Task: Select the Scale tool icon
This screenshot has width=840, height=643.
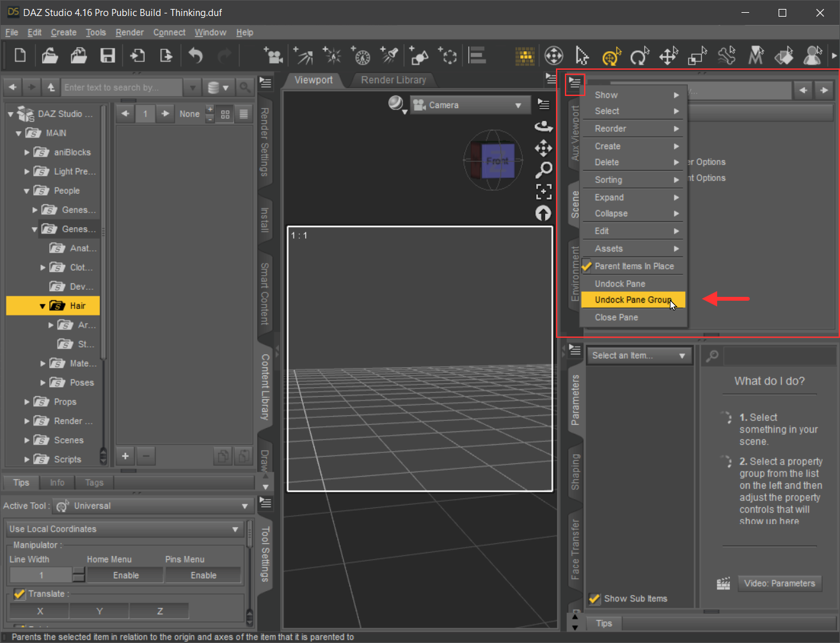Action: point(697,56)
